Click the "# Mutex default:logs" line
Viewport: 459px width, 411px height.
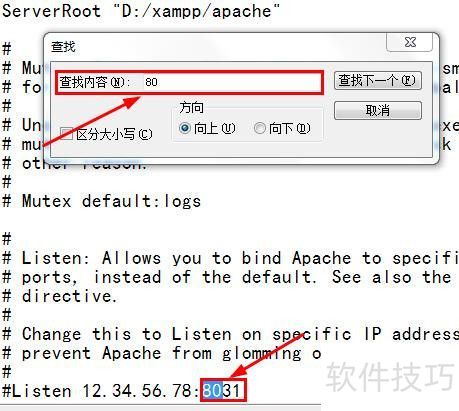point(101,201)
